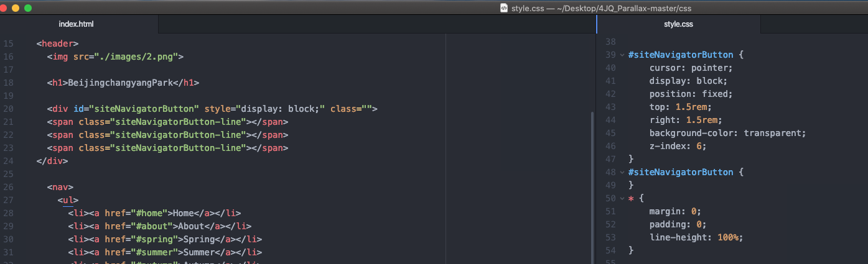This screenshot has width=868, height=264.
Task: Click the ./images/2.png src path
Action: (x=136, y=57)
